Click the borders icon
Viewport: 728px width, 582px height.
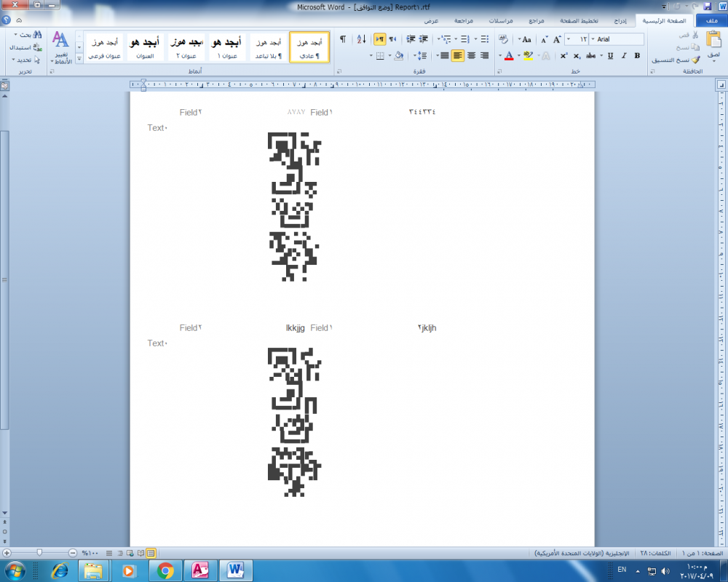click(x=380, y=56)
